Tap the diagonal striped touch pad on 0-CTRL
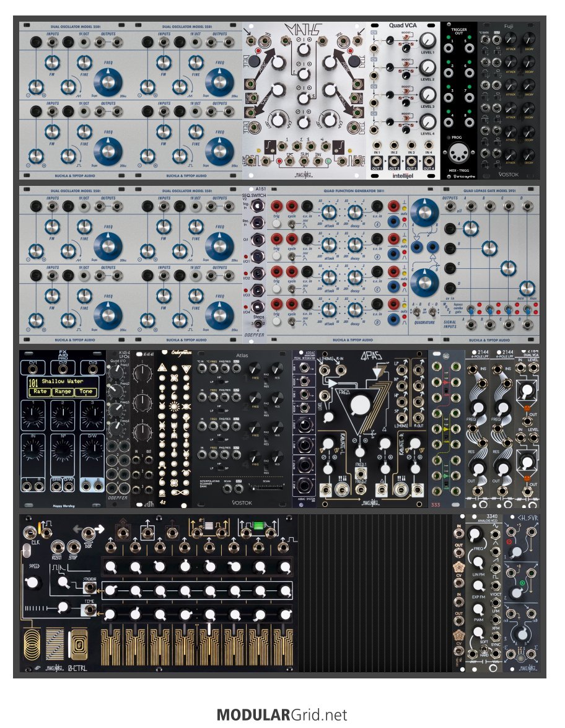The image size is (565, 728). [x=55, y=644]
